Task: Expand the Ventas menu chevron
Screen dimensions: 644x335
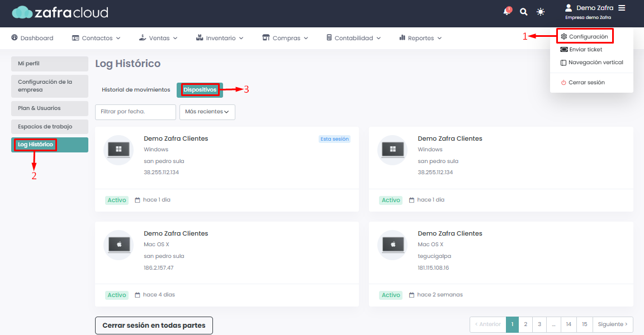Action: 176,38
